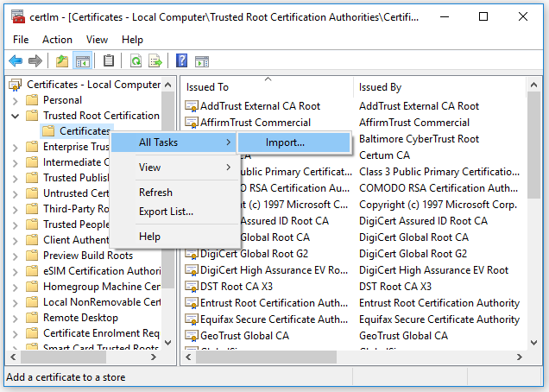
Task: Click the tree pane vertical scrollbar
Action: 168,216
